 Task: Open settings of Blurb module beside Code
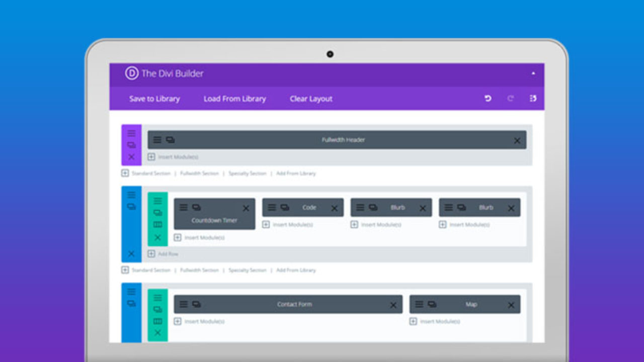(x=360, y=207)
